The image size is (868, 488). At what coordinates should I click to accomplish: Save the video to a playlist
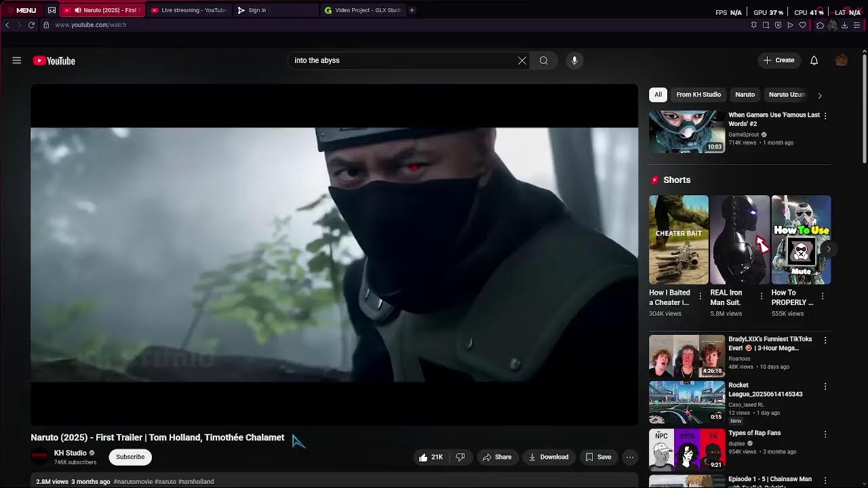(x=599, y=457)
